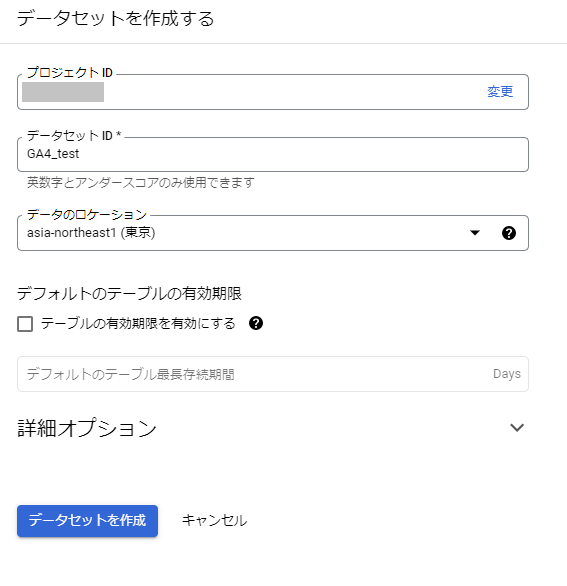The height and width of the screenshot is (586, 567).
Task: Open the asia-northeast1 (東京) location dropdown
Action: [273, 233]
